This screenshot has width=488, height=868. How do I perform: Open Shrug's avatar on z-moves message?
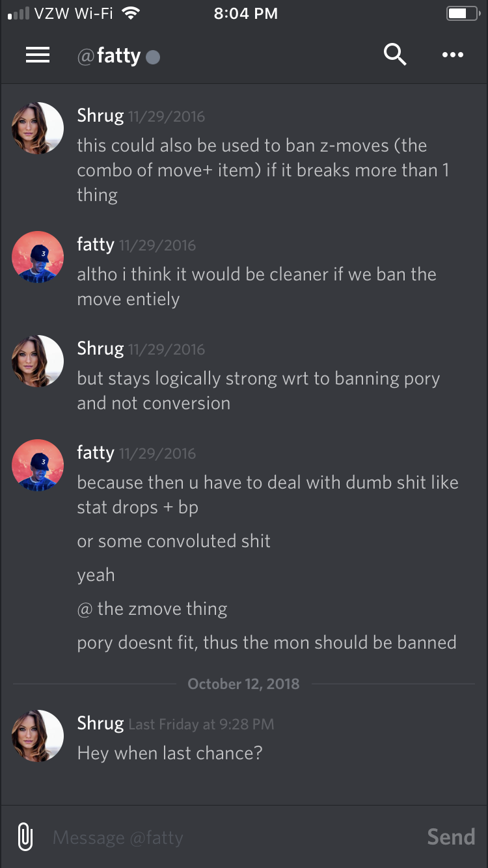point(38,128)
